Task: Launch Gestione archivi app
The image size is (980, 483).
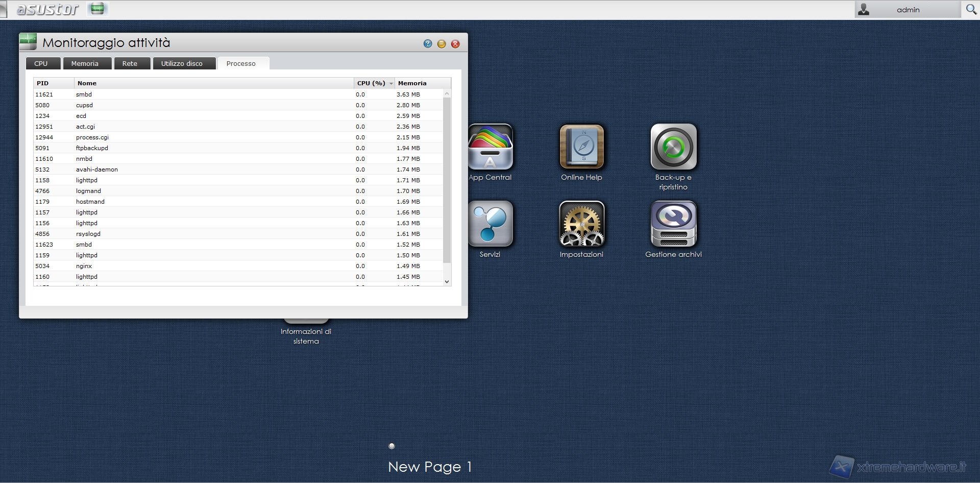Action: pos(673,224)
